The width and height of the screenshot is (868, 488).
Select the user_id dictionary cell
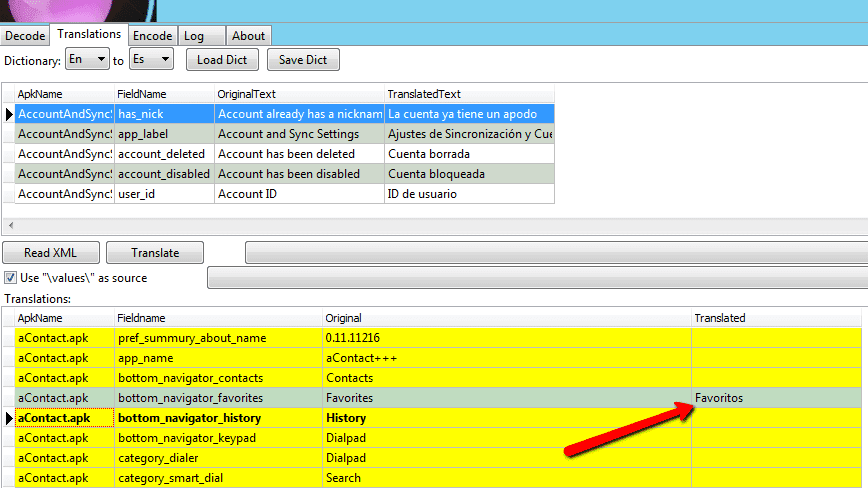[x=164, y=194]
